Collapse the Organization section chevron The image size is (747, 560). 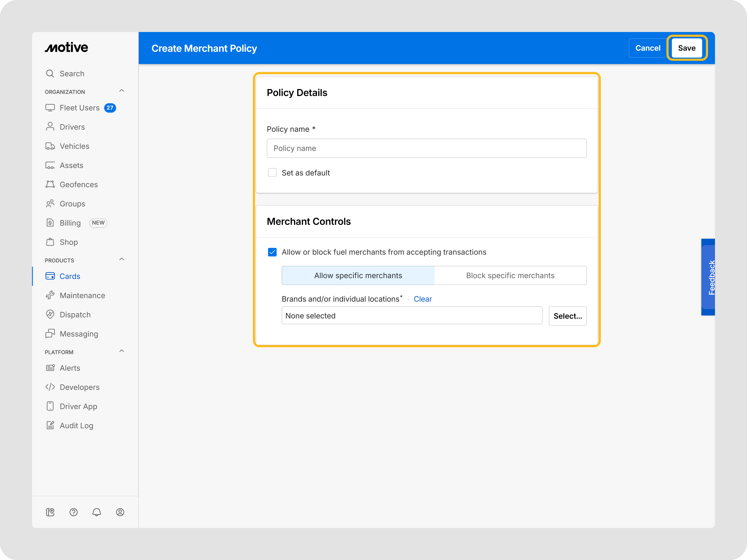coord(122,91)
